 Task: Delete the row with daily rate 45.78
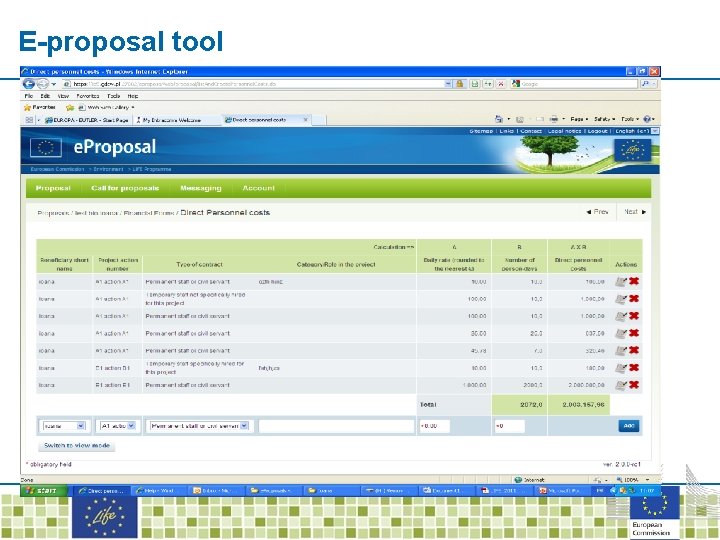tap(634, 350)
